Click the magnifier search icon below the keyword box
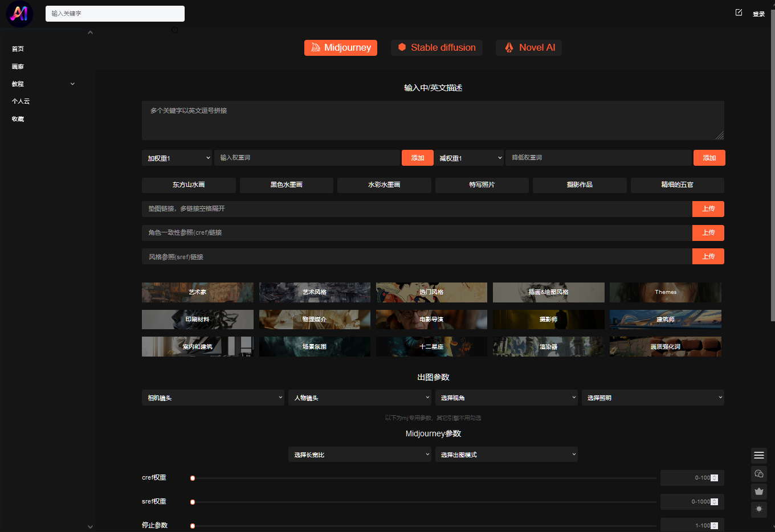The width and height of the screenshot is (775, 532). coord(175,30)
